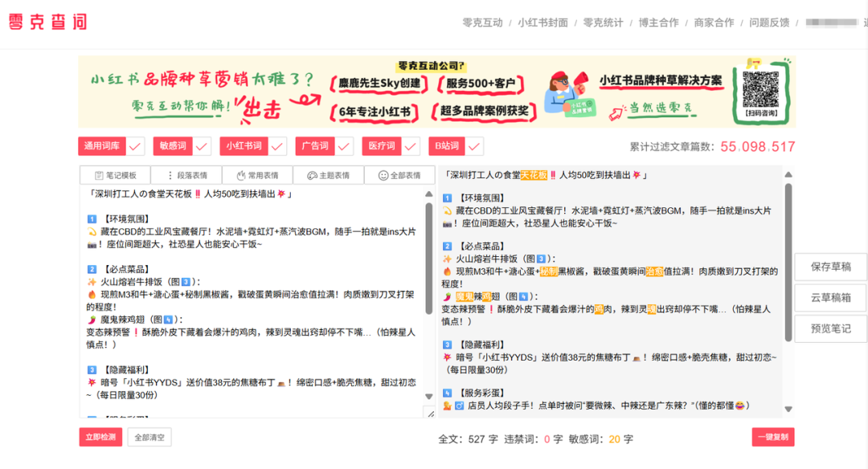
Task: Select the 小红书词 label button
Action: [244, 146]
